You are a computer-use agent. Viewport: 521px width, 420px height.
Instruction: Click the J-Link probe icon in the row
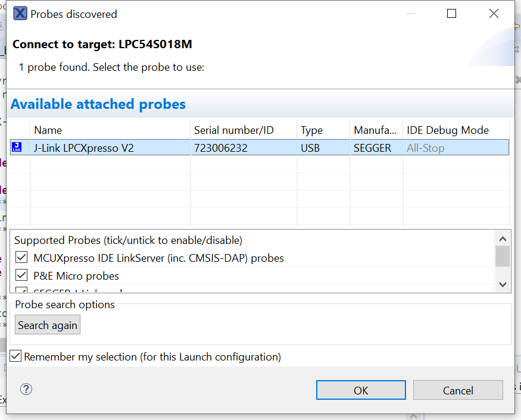(x=17, y=148)
